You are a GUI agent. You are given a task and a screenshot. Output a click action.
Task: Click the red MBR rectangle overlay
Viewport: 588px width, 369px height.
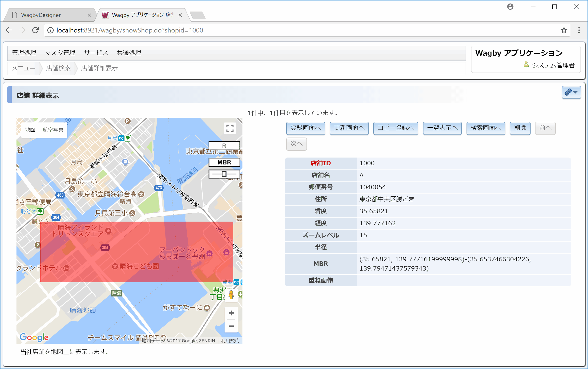(137, 252)
